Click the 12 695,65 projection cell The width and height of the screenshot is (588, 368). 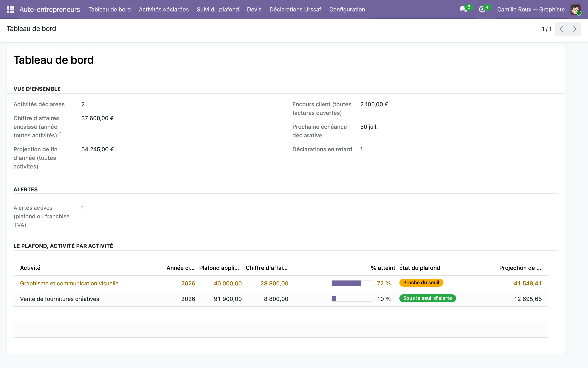tap(528, 299)
